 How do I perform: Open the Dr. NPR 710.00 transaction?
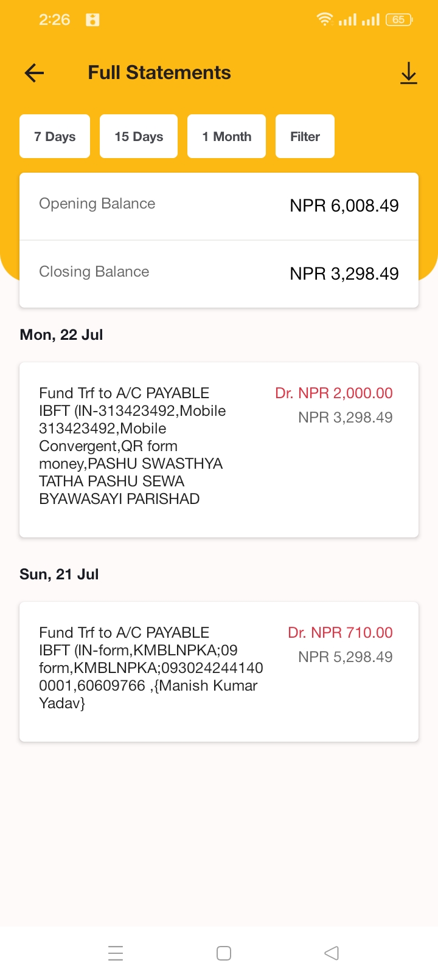[x=219, y=672]
